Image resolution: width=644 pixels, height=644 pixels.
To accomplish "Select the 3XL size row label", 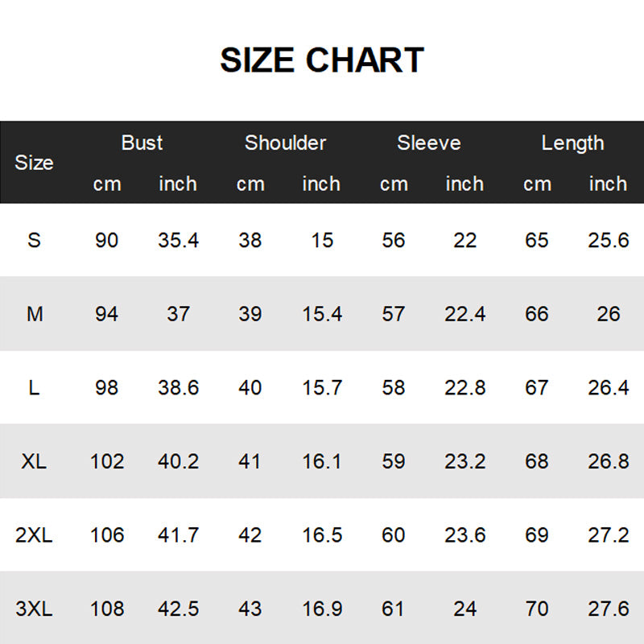I will [34, 609].
